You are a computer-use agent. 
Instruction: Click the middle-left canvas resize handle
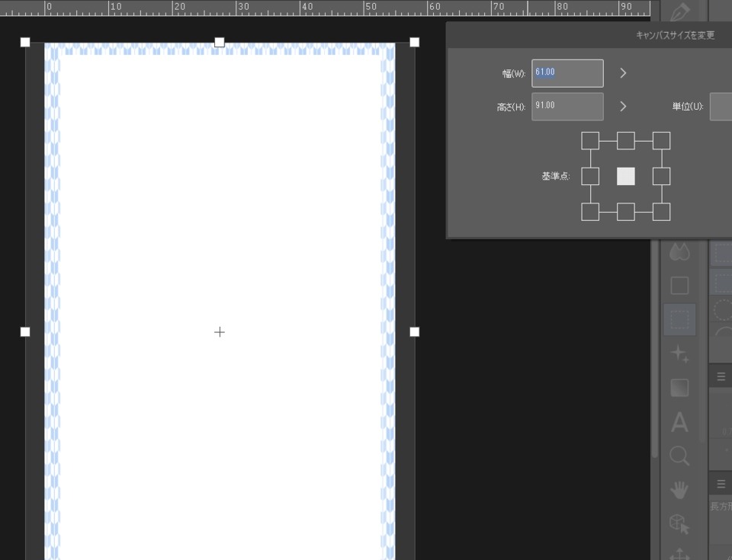(x=25, y=331)
